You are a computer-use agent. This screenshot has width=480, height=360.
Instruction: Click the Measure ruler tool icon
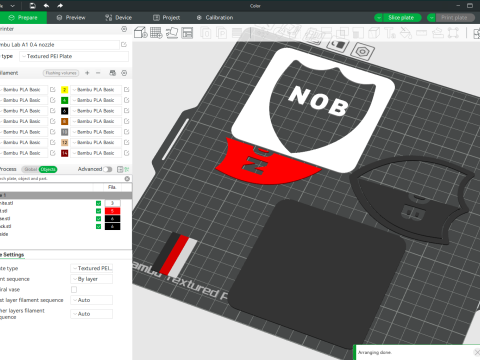[421, 33]
